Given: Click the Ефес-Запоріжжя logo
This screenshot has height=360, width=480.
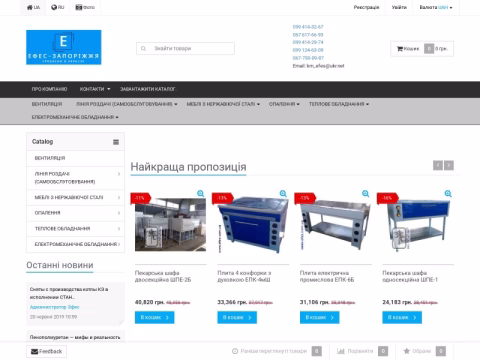Looking at the screenshot, I should click(x=64, y=47).
